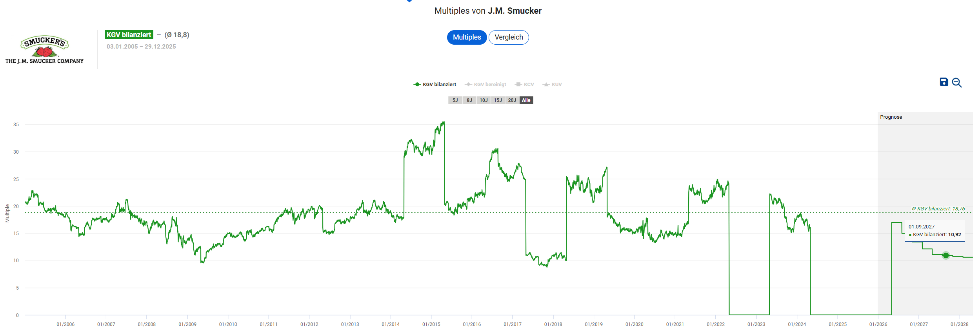
Task: Click the average KGV bilanziert line label
Action: pos(938,209)
